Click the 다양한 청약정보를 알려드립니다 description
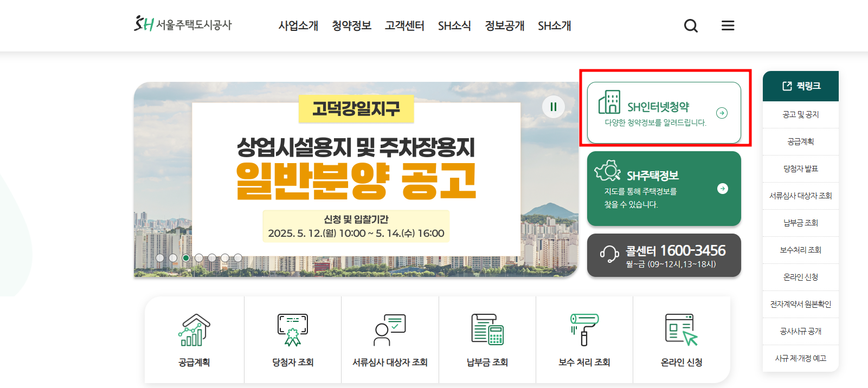This screenshot has height=388, width=868. [x=655, y=123]
